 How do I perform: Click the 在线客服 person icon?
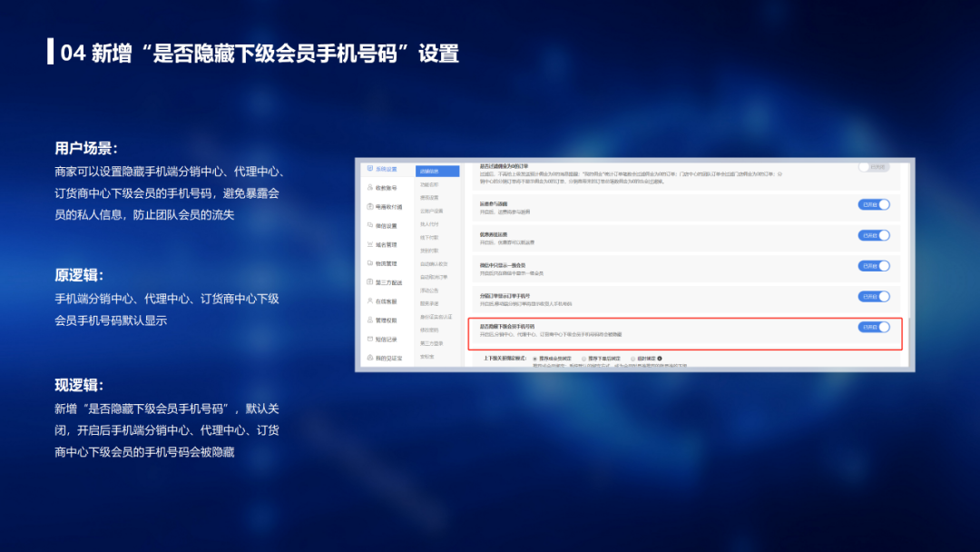click(x=368, y=301)
